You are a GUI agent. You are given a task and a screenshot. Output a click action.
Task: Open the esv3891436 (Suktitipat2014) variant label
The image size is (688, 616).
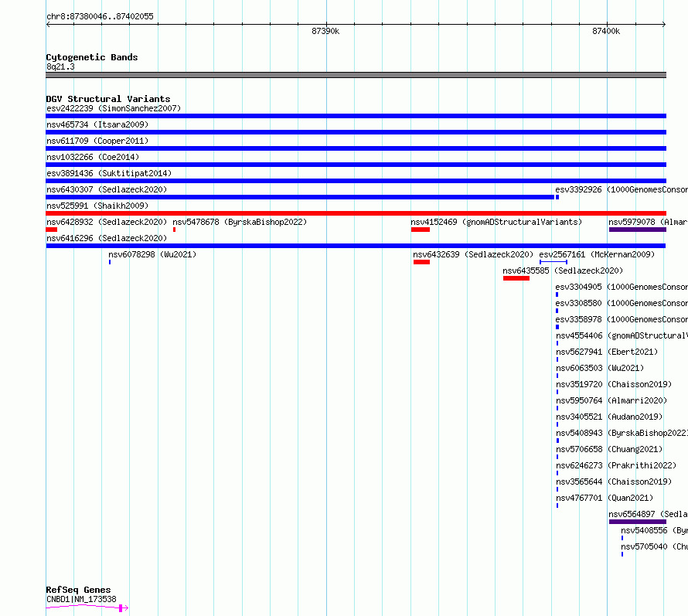(109, 173)
